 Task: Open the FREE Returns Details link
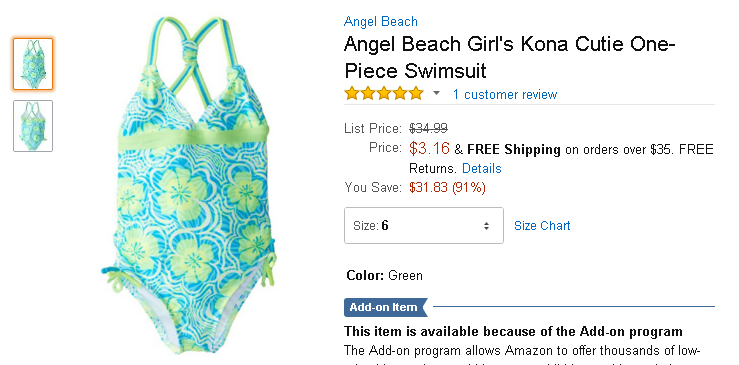coord(481,168)
